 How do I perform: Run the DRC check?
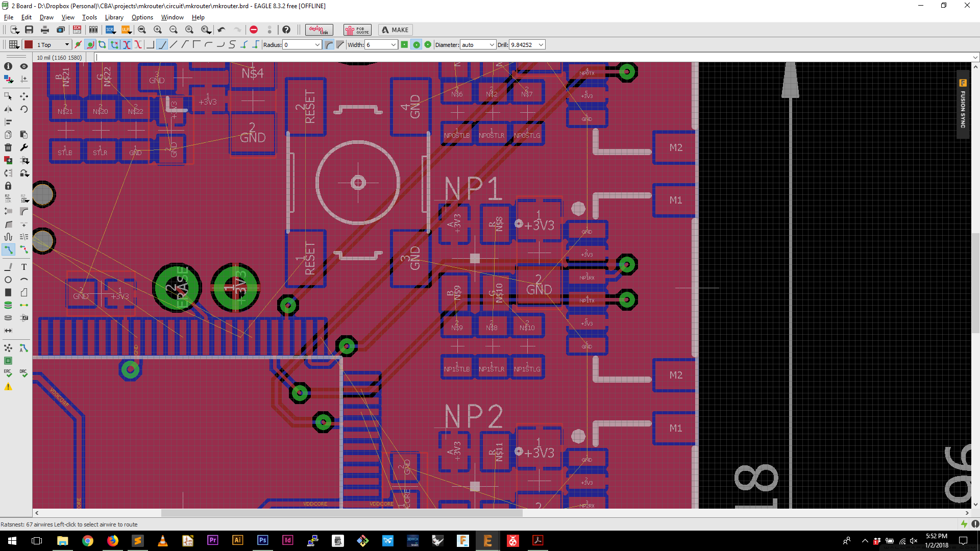23,373
